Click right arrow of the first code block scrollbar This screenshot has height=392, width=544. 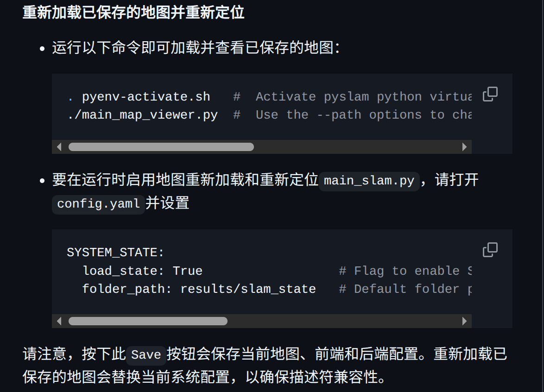[x=465, y=147]
